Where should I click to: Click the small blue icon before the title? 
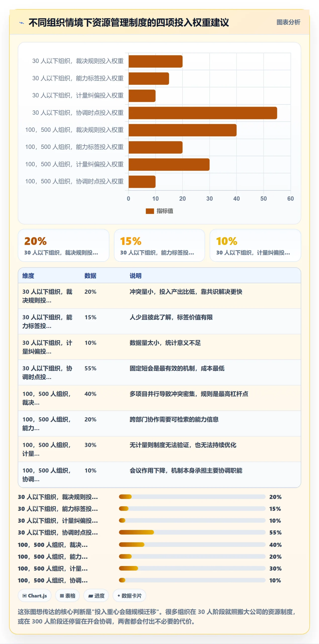[22, 23]
